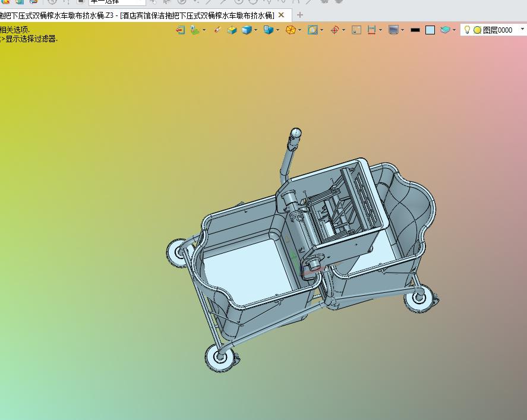Image resolution: width=527 pixels, height=420 pixels.
Task: Click the black line color swatch
Action: click(415, 30)
